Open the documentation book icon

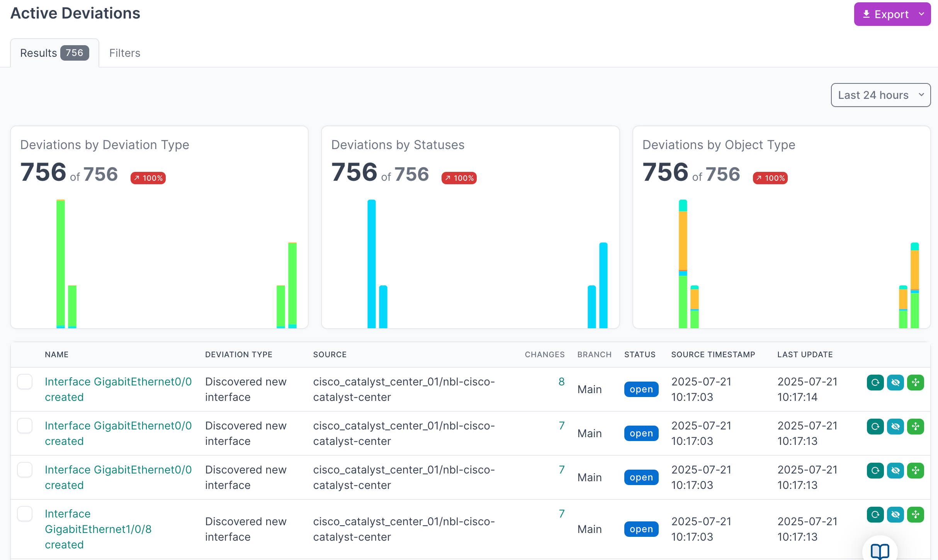(x=880, y=551)
